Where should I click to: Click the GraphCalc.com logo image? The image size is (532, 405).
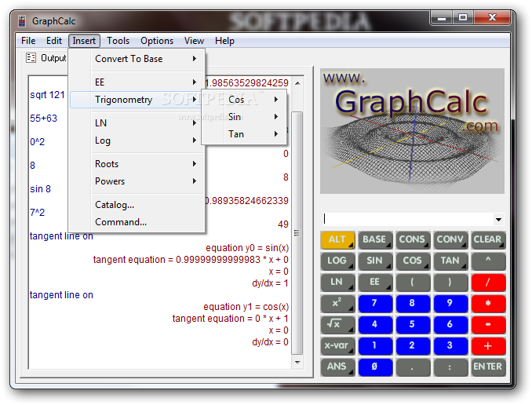pyautogui.click(x=412, y=131)
